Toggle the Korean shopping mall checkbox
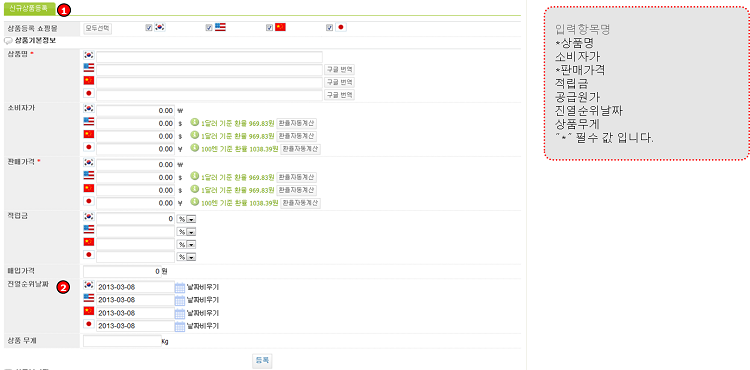Screen dimensions: 750x370 click(149, 28)
